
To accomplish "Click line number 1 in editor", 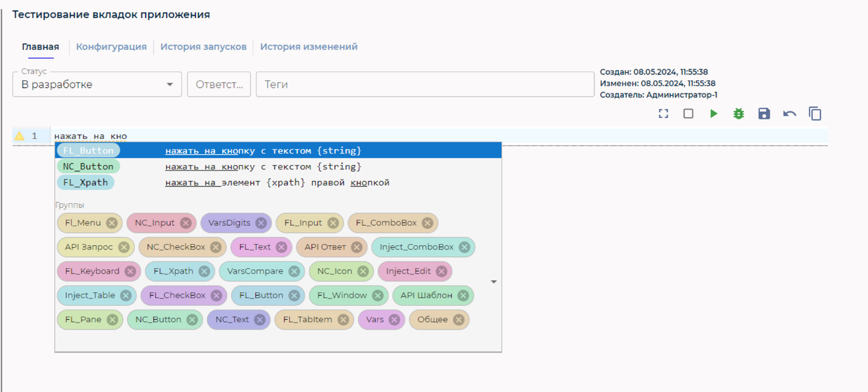I will [x=35, y=136].
